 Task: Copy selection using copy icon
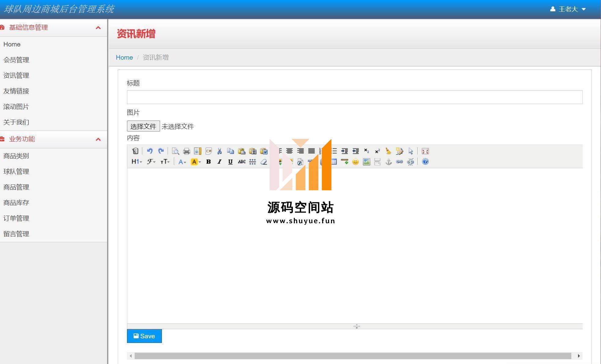[x=230, y=151]
